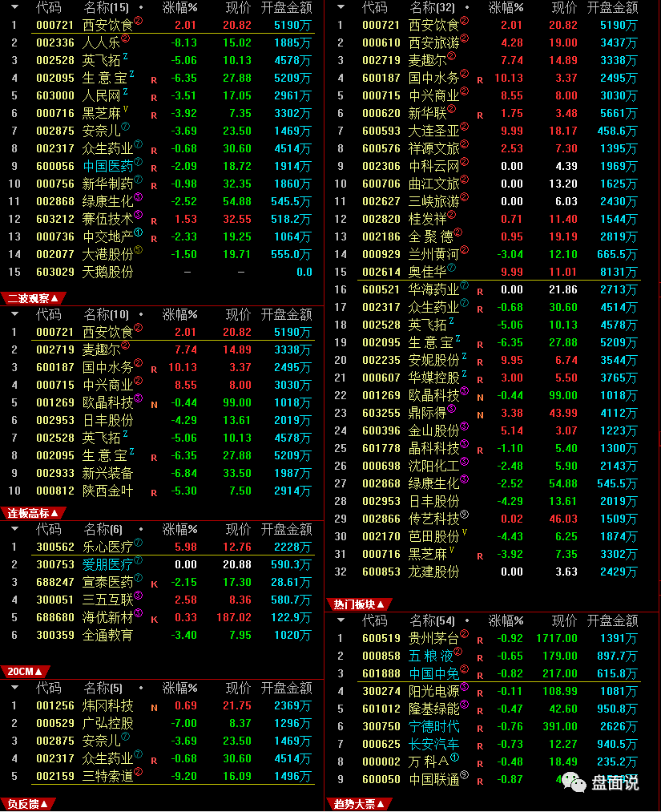Image resolution: width=661 pixels, height=812 pixels.
Task: Switch to the 热门板块 tab
Action: [x=359, y=604]
